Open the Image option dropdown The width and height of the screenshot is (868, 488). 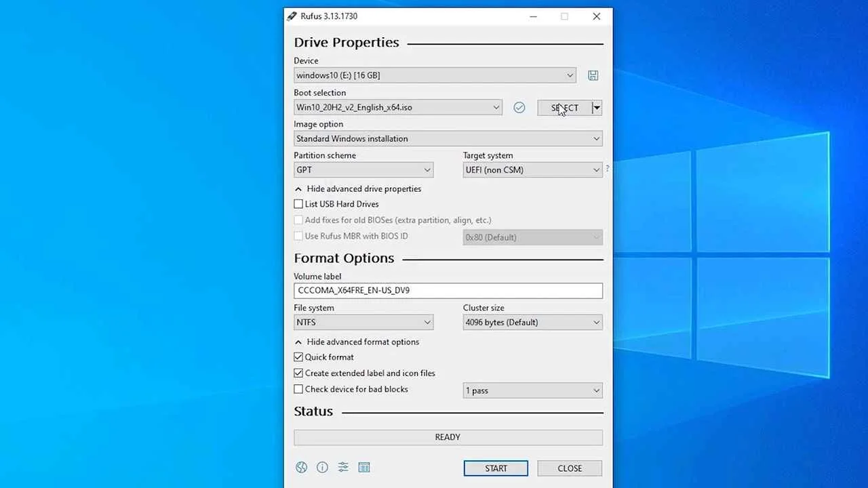pos(448,139)
